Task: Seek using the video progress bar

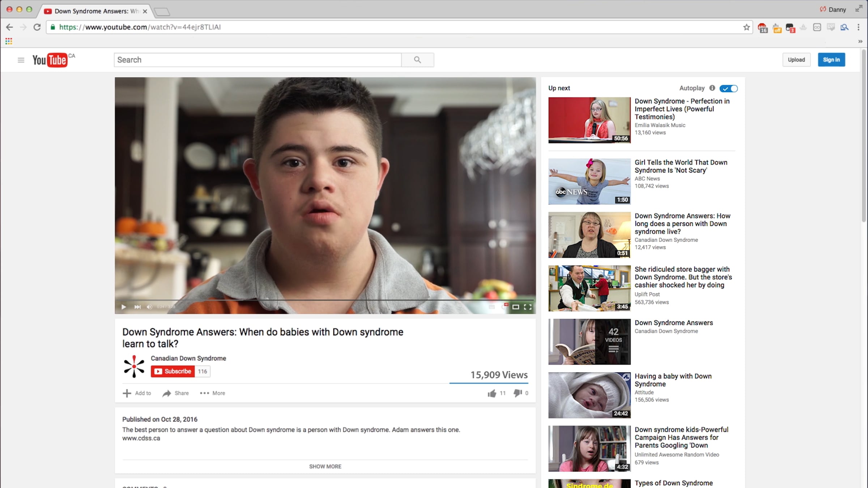Action: [x=325, y=300]
